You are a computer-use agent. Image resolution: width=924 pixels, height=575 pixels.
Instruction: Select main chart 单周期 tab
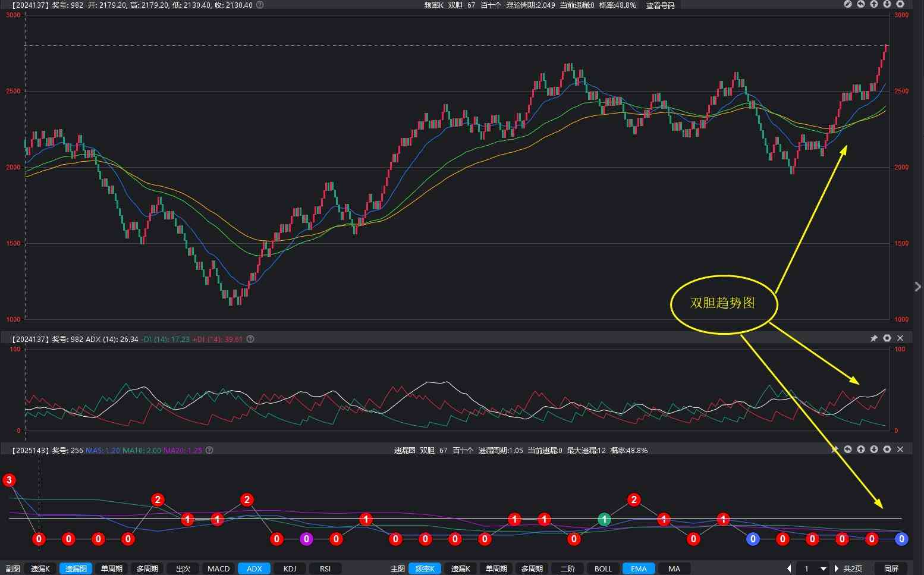click(x=496, y=569)
